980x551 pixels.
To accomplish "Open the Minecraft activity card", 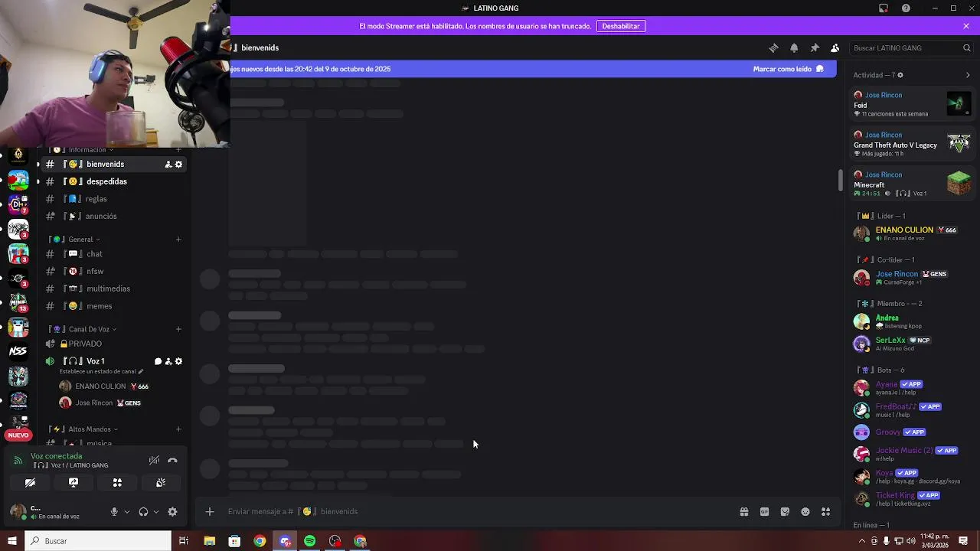I will (x=912, y=184).
